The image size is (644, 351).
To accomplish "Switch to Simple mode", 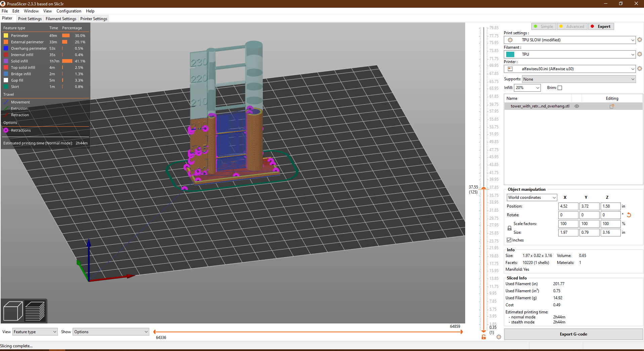I will pos(543,26).
